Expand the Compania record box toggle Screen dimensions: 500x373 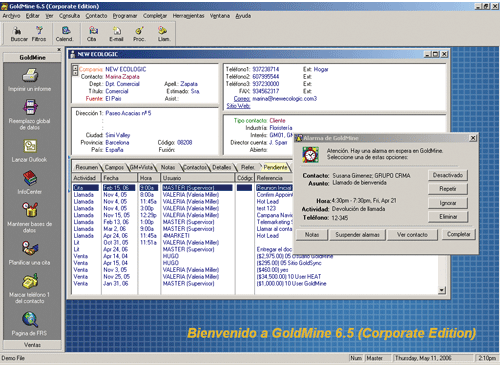pos(75,70)
